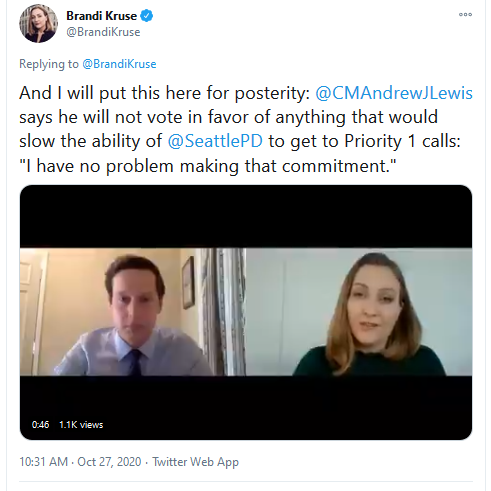491x491 pixels.
Task: Open the 10:31 AM timestamp link
Action: point(43,462)
